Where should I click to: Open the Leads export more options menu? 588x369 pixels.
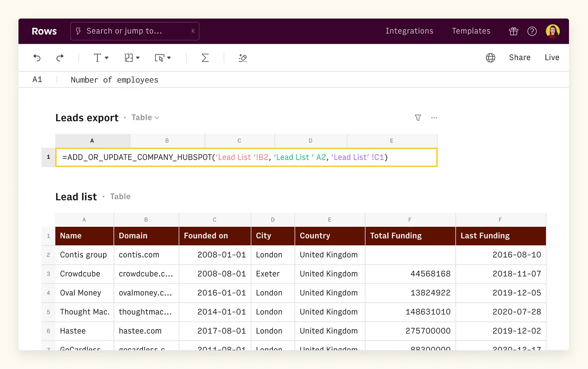[434, 118]
